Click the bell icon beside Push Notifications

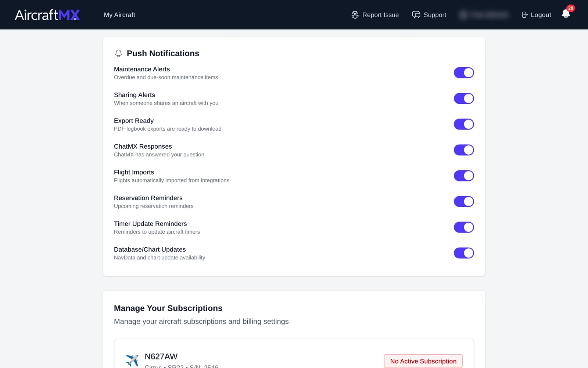(x=118, y=53)
